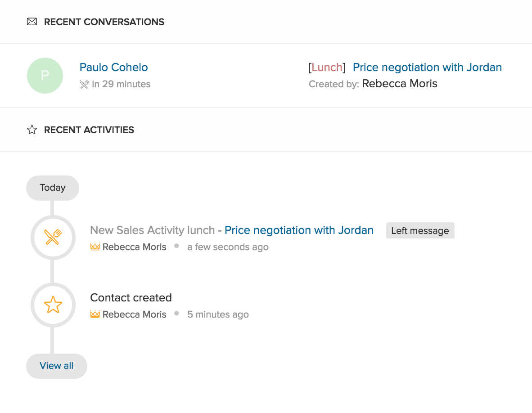The image size is (532, 413).
Task: Click the envelope icon beside Recent Conversations
Action: (32, 22)
